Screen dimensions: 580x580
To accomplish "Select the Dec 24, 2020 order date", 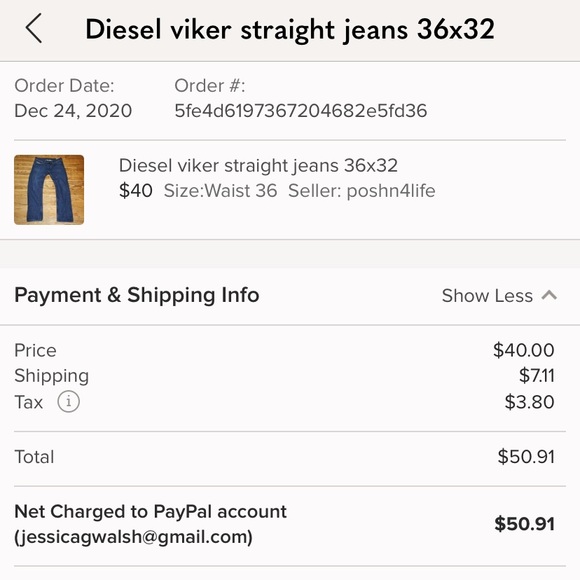I will (x=73, y=111).
